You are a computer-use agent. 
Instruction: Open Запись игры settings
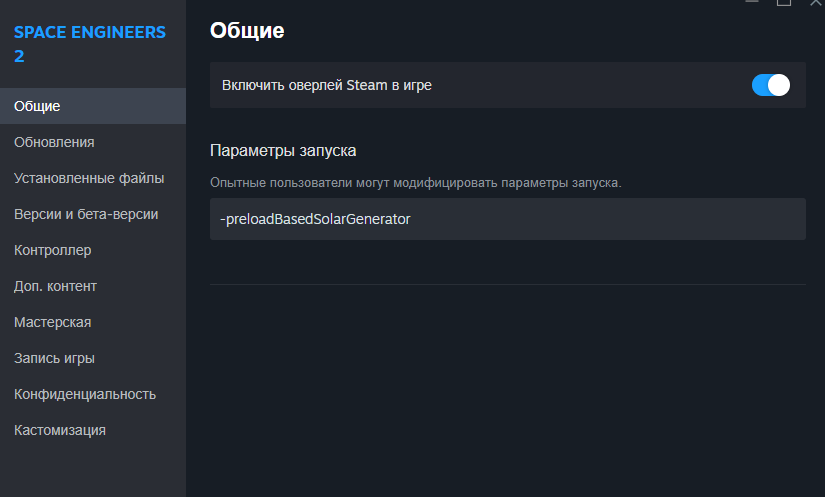coord(93,358)
